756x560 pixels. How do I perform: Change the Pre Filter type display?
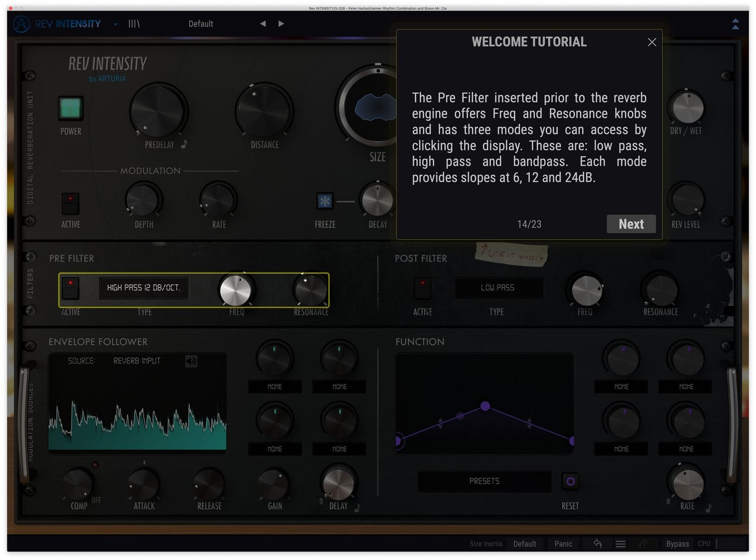144,288
